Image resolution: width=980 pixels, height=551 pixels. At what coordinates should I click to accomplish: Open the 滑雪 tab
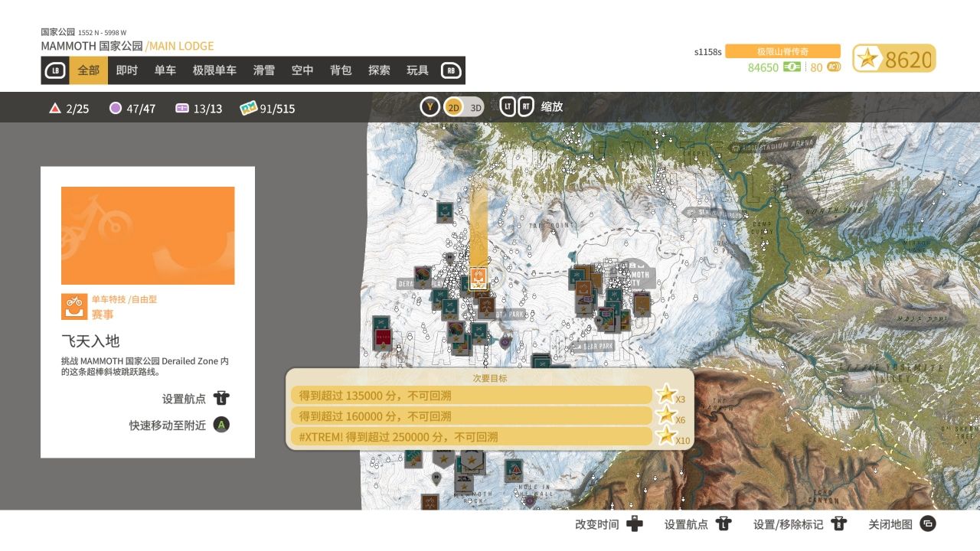pyautogui.click(x=264, y=70)
